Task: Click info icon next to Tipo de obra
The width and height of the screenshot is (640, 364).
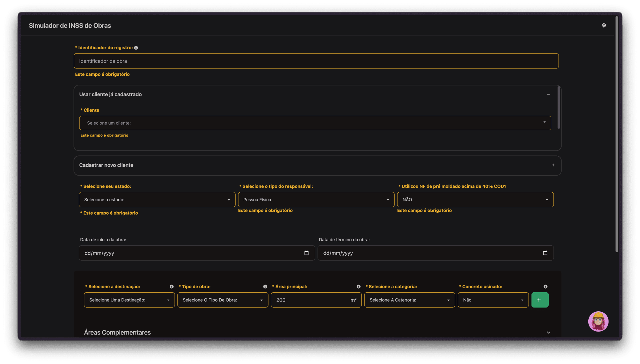Action: (265, 287)
